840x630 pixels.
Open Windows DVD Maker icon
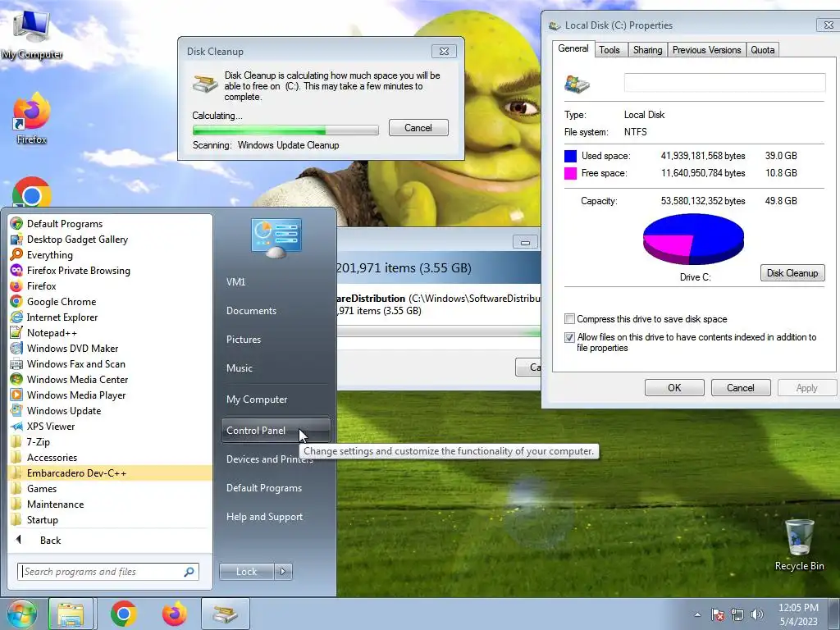click(16, 348)
